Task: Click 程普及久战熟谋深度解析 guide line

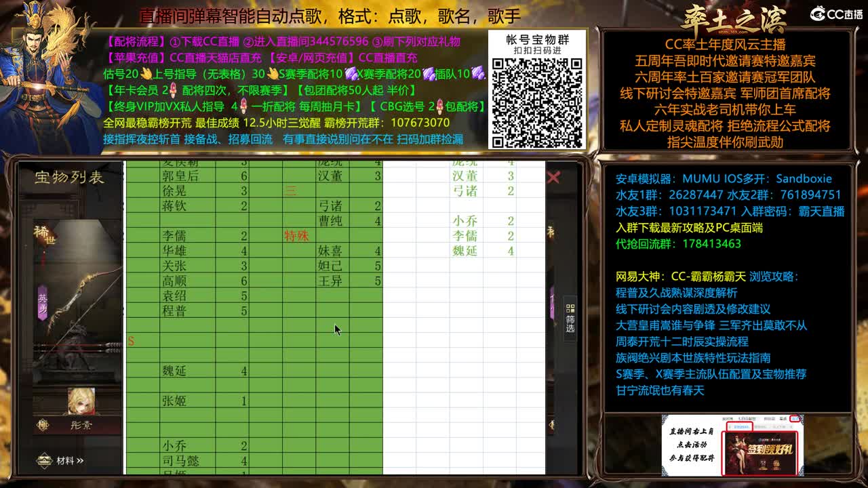Action: point(676,293)
